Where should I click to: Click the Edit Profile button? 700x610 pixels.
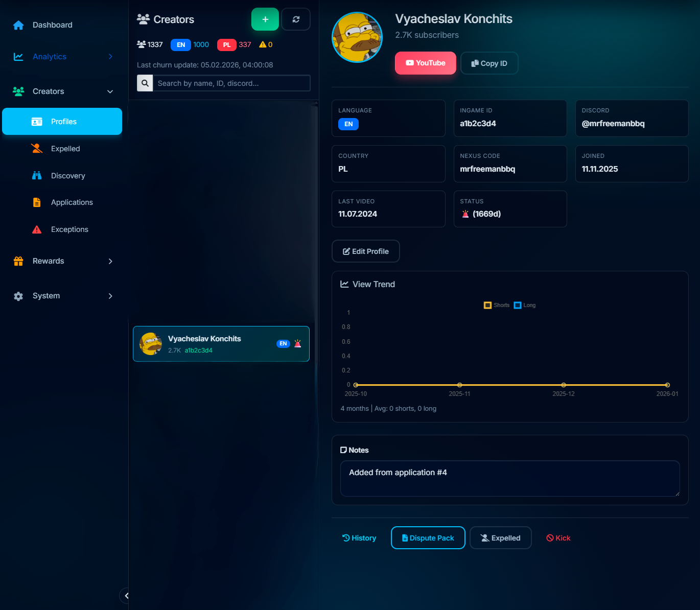(x=365, y=251)
